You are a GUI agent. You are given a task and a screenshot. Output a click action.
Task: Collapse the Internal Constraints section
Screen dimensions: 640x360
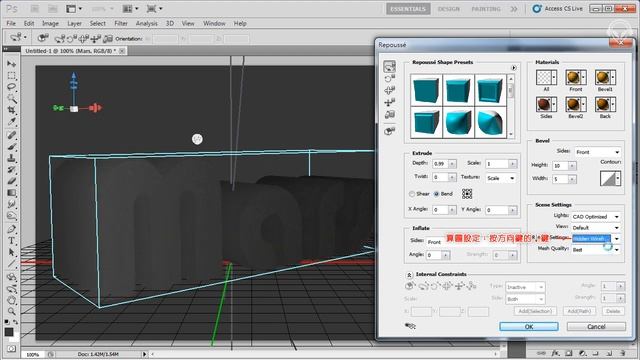coord(409,275)
